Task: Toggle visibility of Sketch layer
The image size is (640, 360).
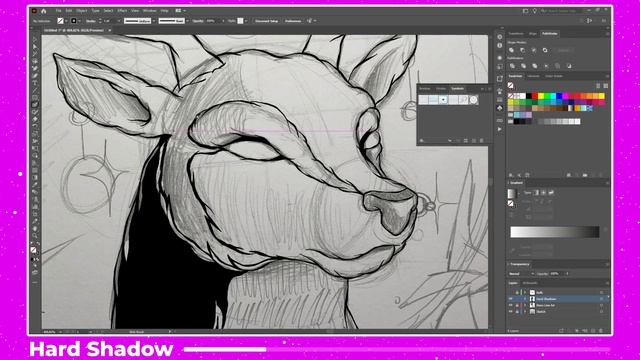Action: [x=510, y=311]
